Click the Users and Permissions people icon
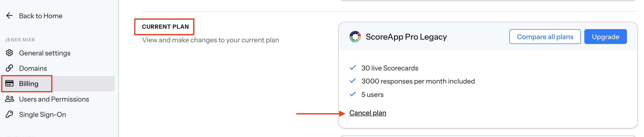 (x=9, y=99)
